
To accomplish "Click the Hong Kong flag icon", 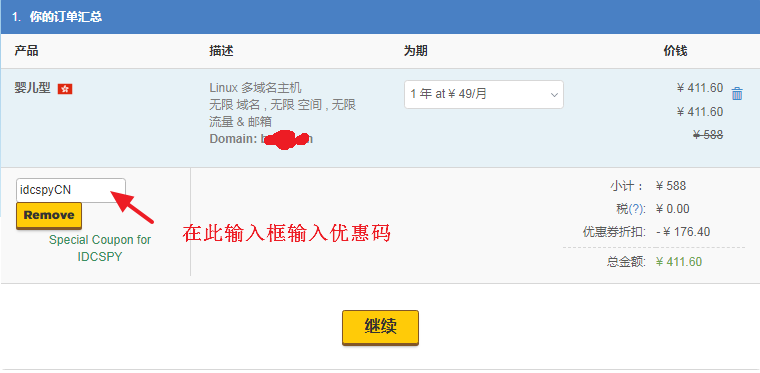I will pos(65,89).
